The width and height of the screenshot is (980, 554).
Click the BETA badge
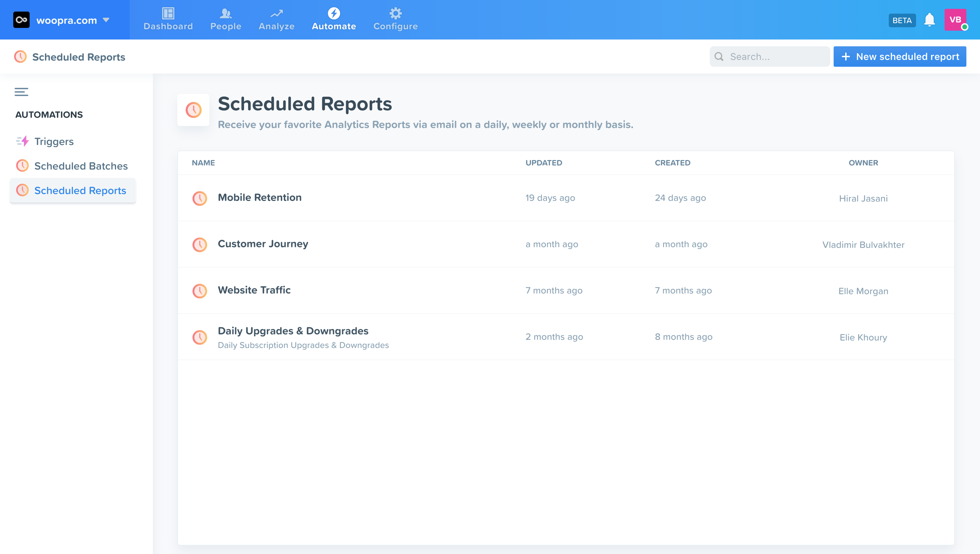tap(902, 20)
